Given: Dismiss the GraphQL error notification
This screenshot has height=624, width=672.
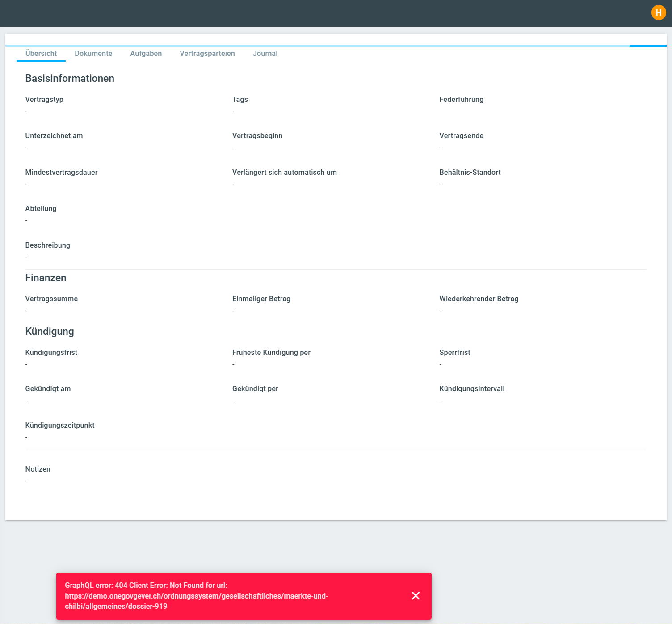Looking at the screenshot, I should point(416,595).
